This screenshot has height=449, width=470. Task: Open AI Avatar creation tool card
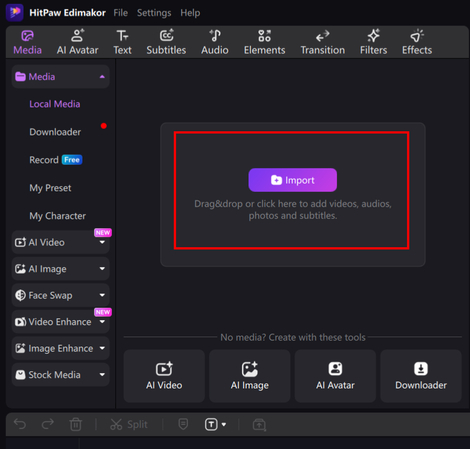pyautogui.click(x=335, y=376)
